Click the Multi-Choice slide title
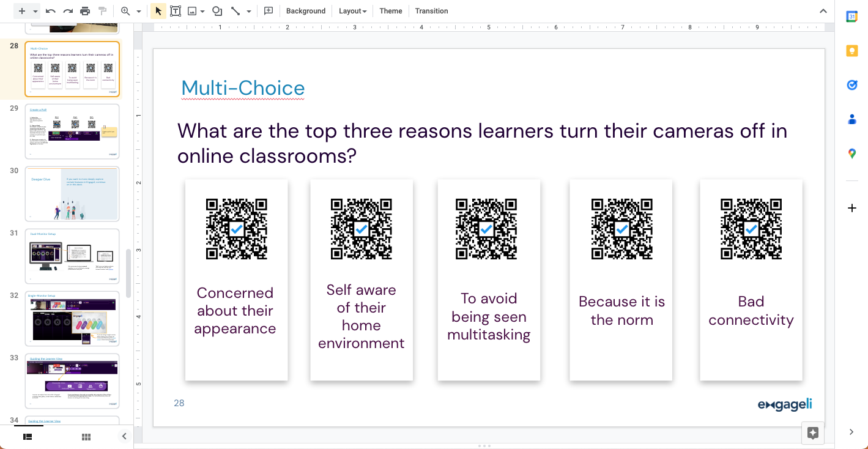 pos(243,88)
